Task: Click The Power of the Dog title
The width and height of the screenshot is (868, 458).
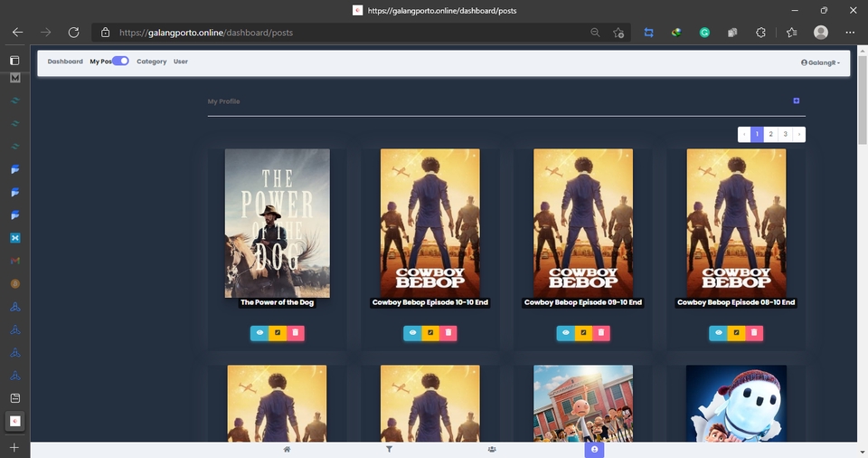Action: coord(278,302)
